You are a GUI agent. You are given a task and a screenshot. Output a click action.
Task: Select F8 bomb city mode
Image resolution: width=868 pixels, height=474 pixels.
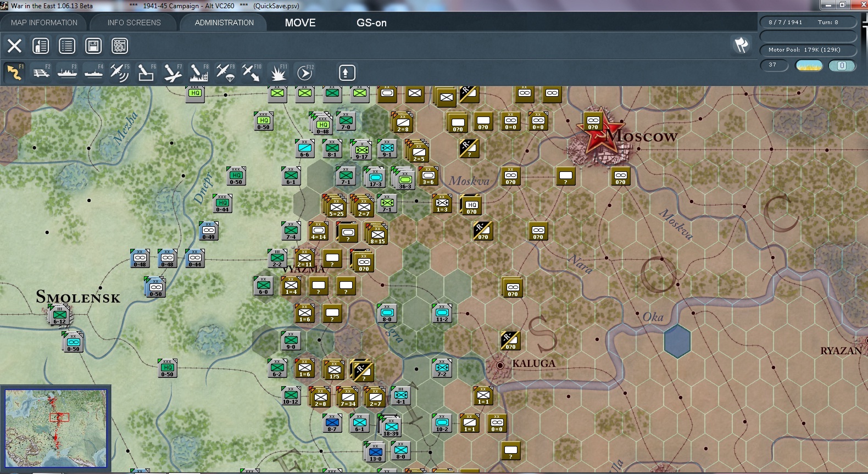pyautogui.click(x=199, y=73)
